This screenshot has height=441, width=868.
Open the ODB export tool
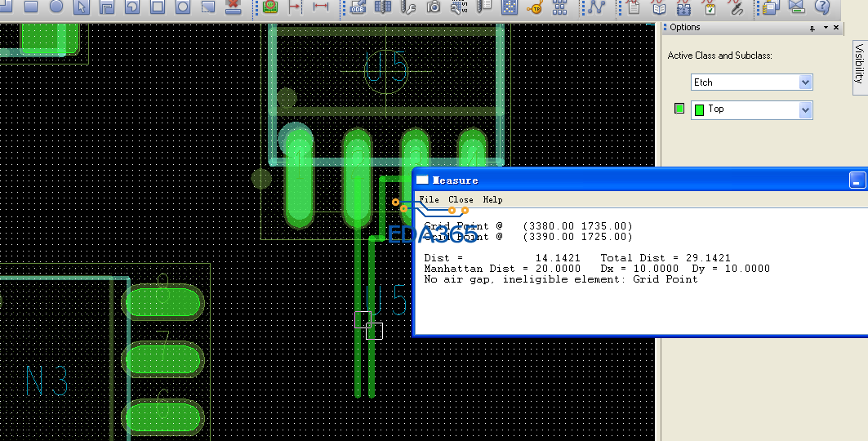click(x=358, y=7)
